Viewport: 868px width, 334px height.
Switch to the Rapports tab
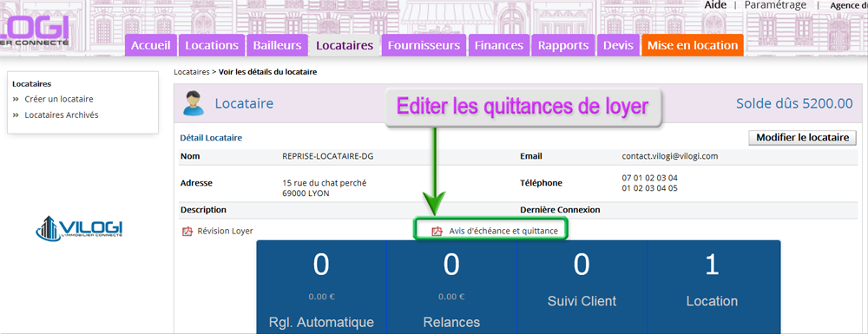click(563, 45)
